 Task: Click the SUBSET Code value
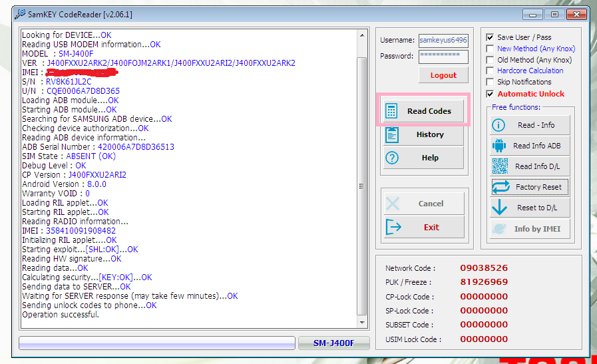pos(484,325)
